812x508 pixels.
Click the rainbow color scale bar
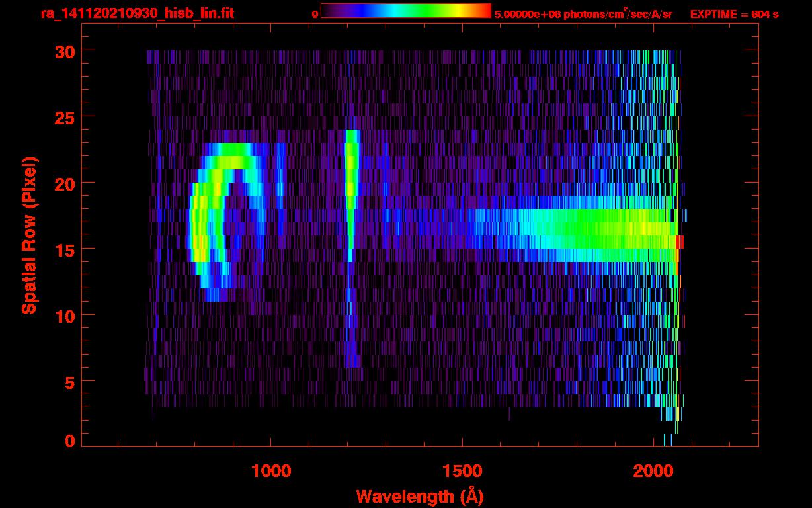pyautogui.click(x=406, y=11)
